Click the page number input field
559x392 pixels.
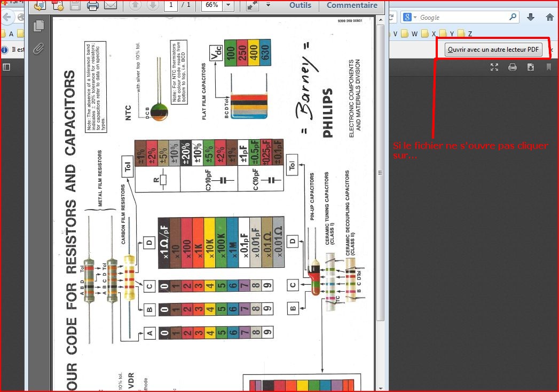(x=170, y=5)
